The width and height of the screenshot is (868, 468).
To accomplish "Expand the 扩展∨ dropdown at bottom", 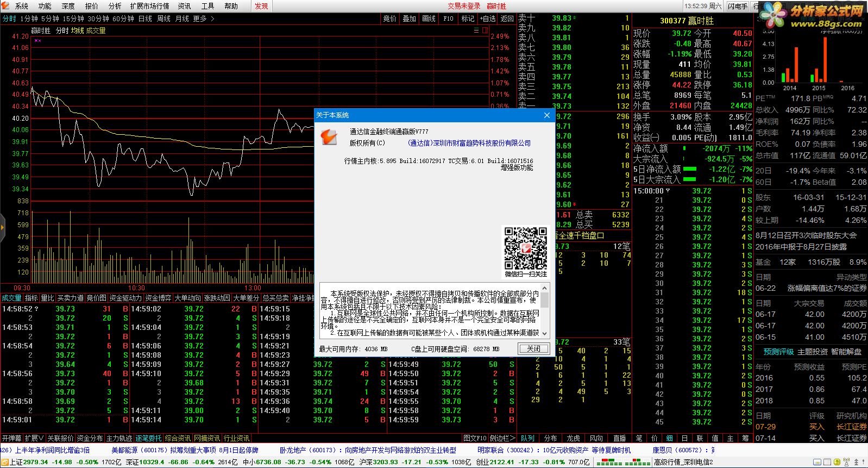I will pyautogui.click(x=34, y=438).
